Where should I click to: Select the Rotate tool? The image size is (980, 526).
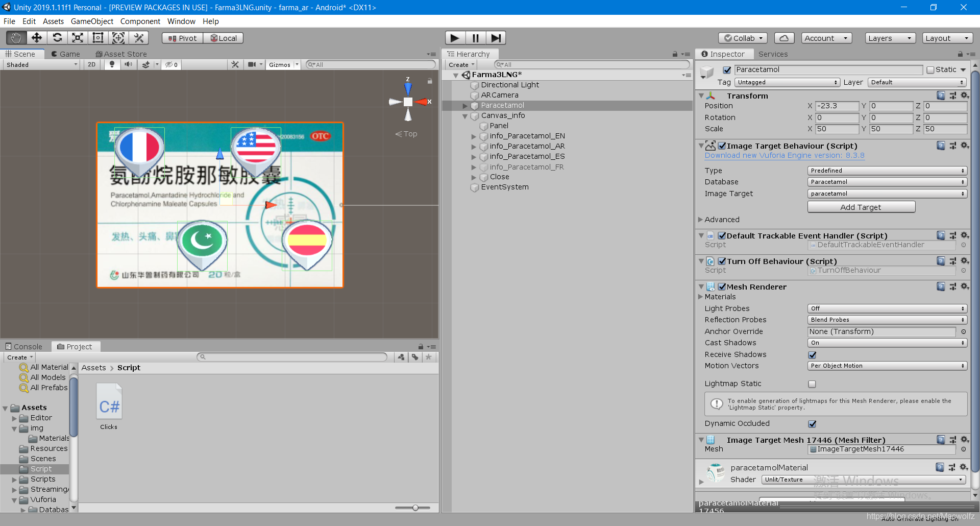[x=57, y=38]
